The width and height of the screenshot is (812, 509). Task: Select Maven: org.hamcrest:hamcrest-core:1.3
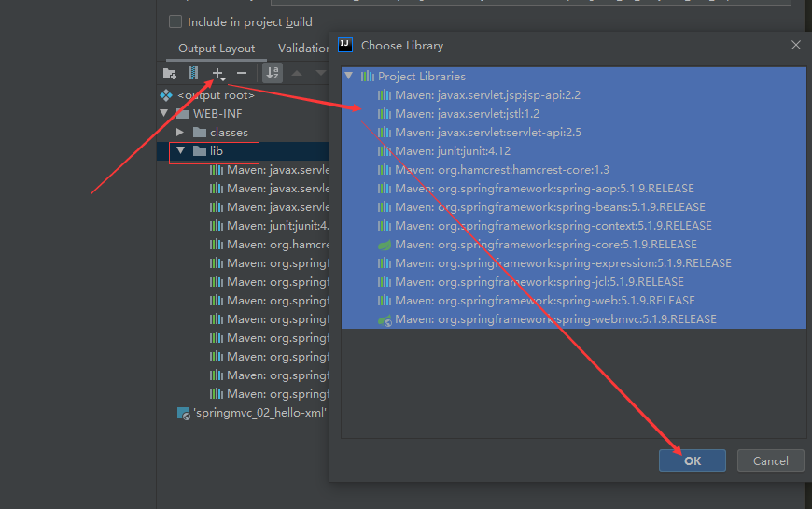point(502,169)
